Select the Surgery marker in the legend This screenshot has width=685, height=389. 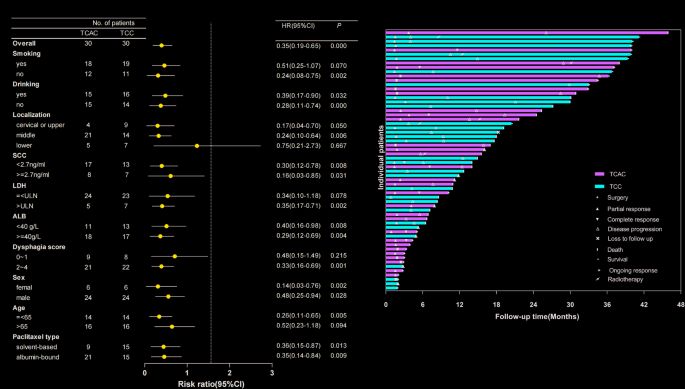pyautogui.click(x=598, y=198)
